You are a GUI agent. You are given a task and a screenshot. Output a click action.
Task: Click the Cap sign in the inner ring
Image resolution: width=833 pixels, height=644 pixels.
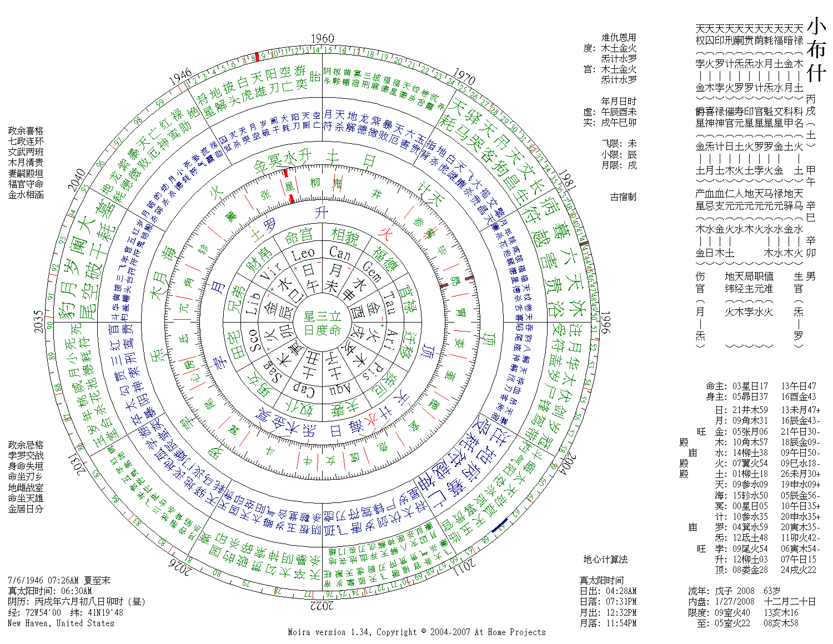[303, 390]
